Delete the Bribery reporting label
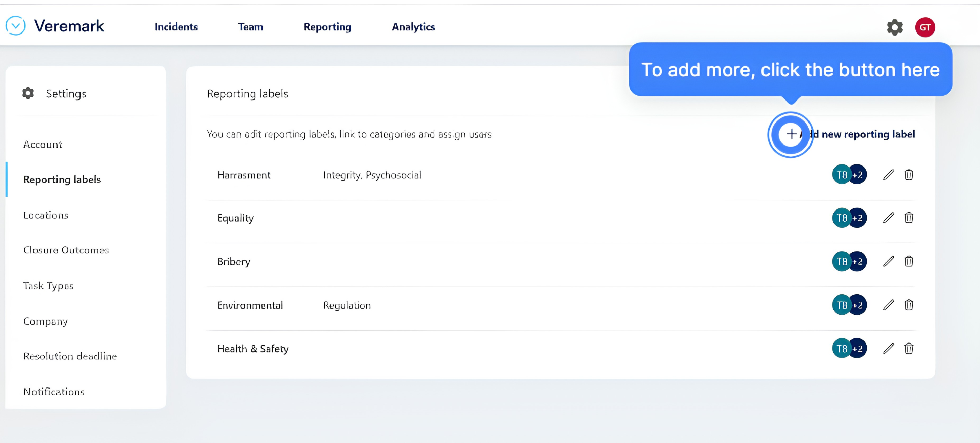Image resolution: width=980 pixels, height=443 pixels. tap(909, 262)
